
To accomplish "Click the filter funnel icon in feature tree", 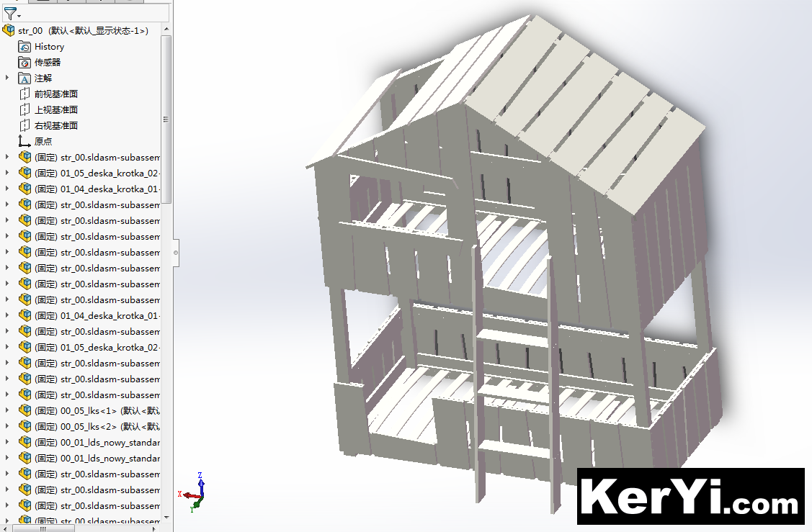I will pyautogui.click(x=9, y=13).
